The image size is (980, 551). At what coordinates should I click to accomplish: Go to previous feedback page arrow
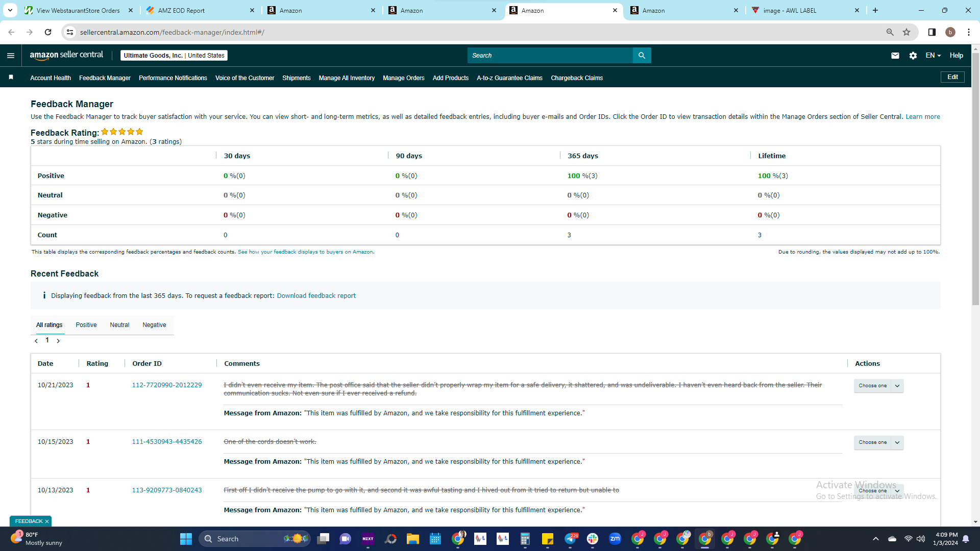pyautogui.click(x=36, y=341)
